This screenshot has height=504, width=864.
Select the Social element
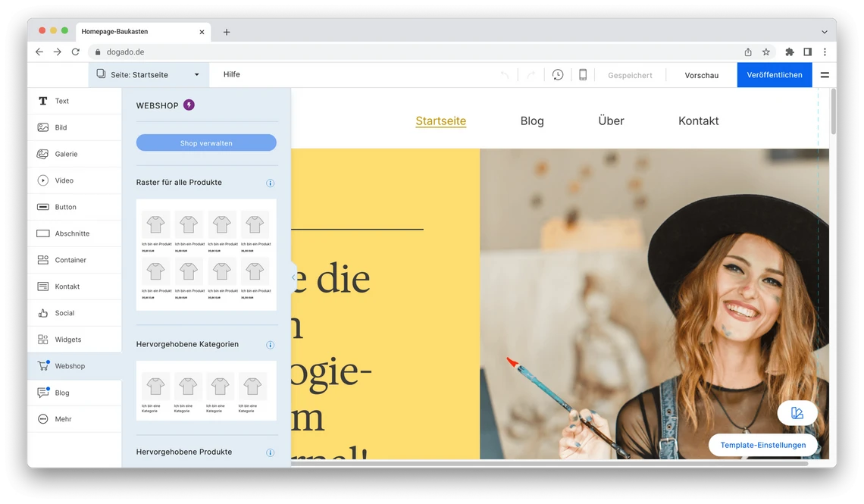point(64,313)
